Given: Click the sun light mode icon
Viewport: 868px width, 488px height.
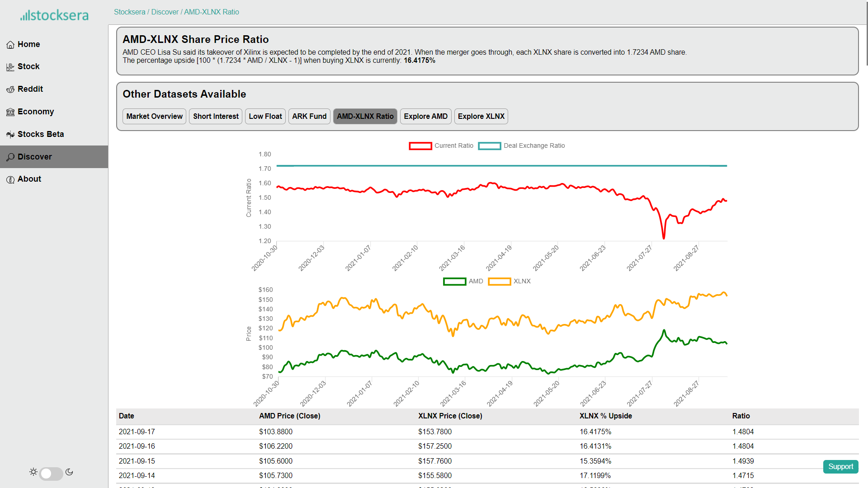Looking at the screenshot, I should (33, 472).
